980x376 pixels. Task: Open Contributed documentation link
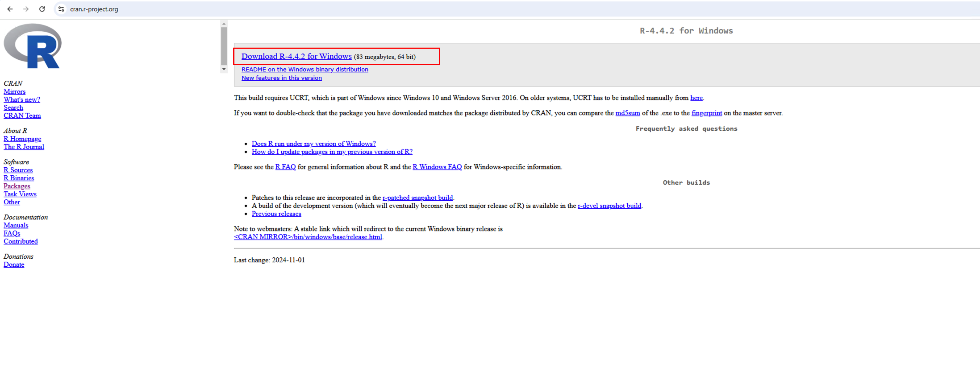click(x=21, y=241)
